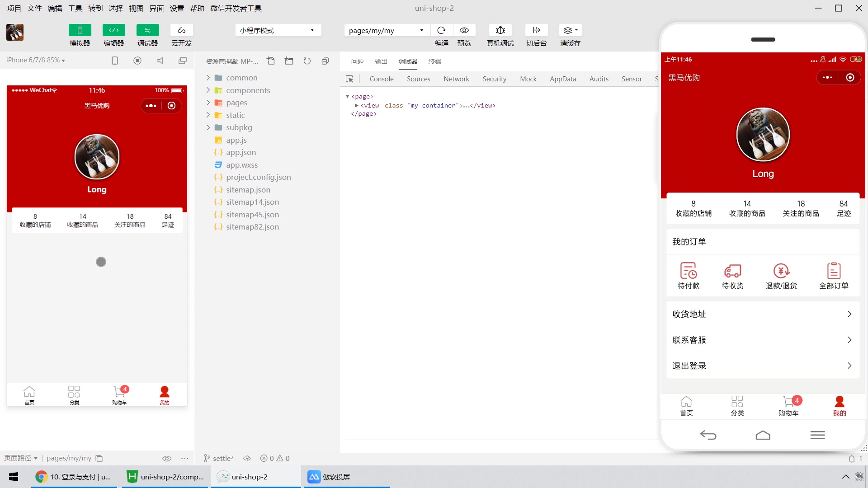The image size is (868, 488).
Task: Click settle* git branch in status bar
Action: point(218,458)
